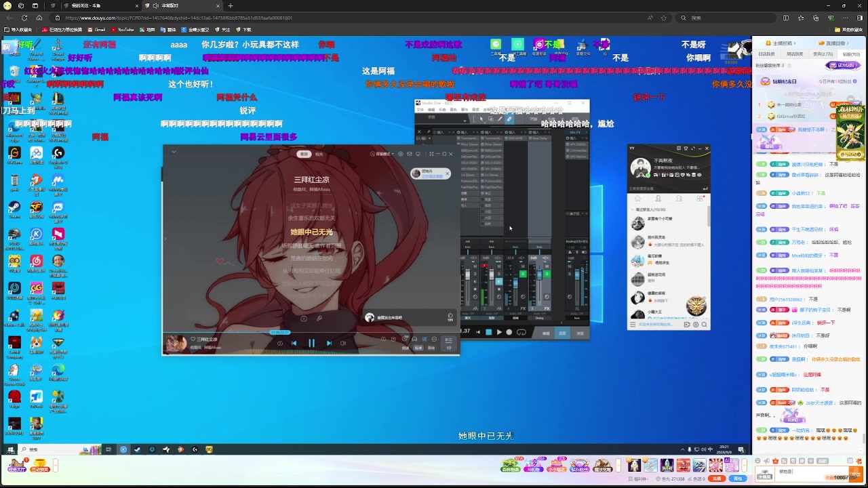Toggle the Loop button in Studio One transport
Image resolution: width=868 pixels, height=488 pixels.
521,332
